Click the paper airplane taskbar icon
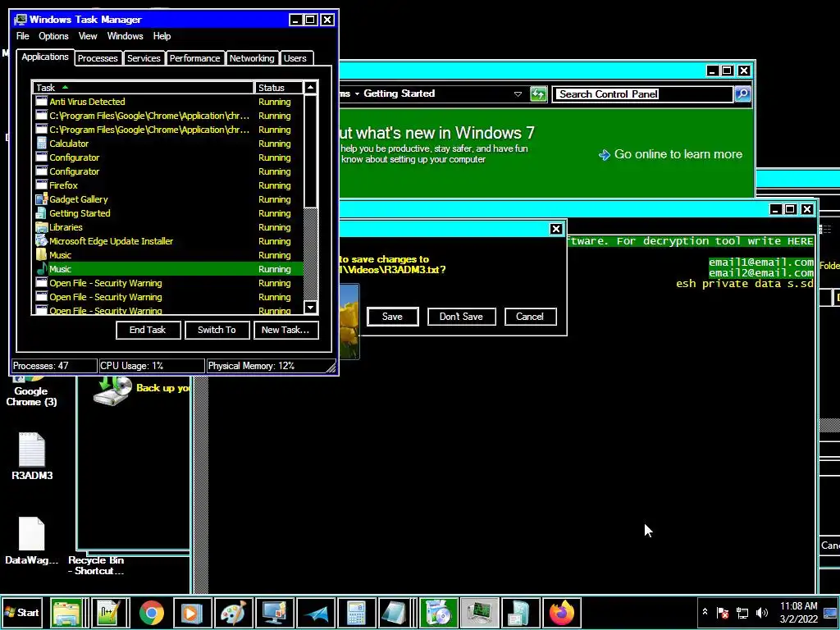The height and width of the screenshot is (630, 840). 315,612
